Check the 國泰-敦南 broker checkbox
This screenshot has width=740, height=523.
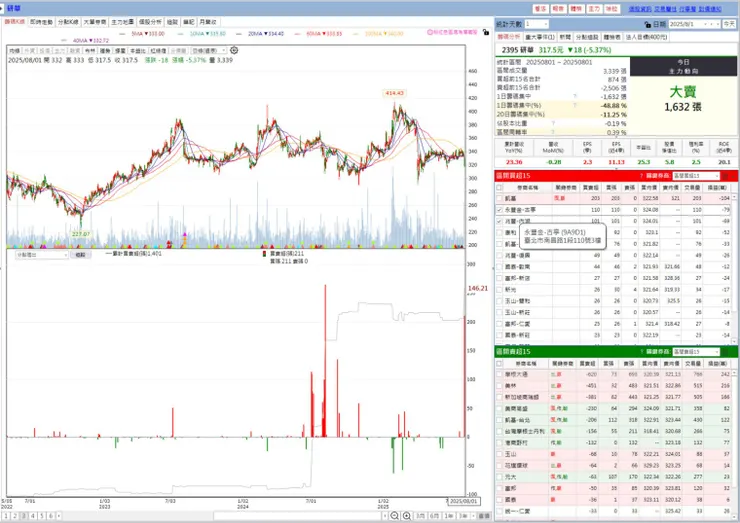coord(499,267)
